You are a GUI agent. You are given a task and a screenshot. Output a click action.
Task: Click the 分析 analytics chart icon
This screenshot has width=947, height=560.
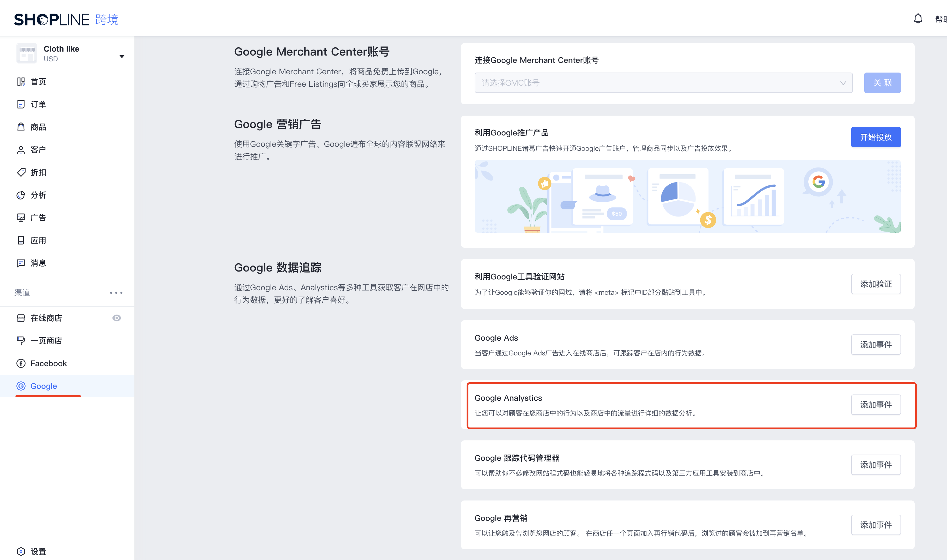click(21, 195)
